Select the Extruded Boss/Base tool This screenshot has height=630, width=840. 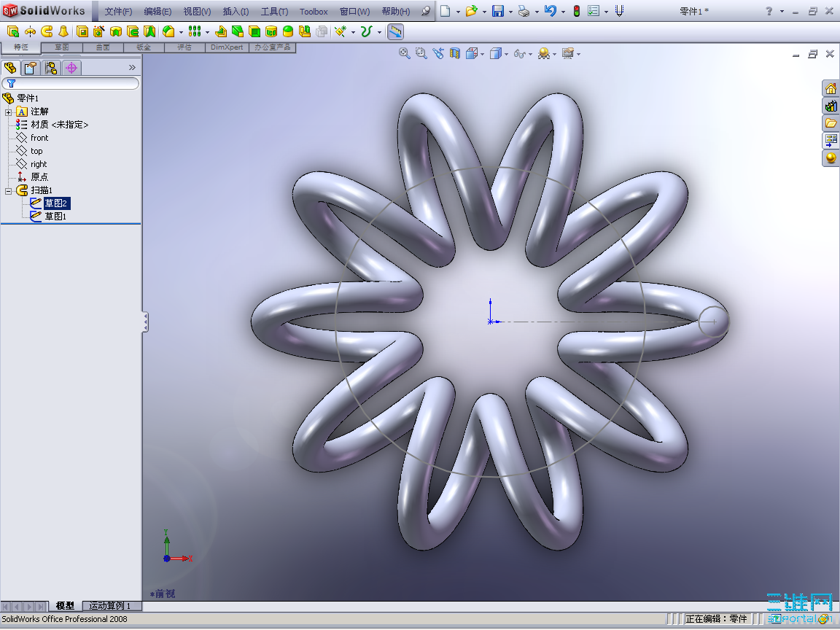pyautogui.click(x=13, y=31)
